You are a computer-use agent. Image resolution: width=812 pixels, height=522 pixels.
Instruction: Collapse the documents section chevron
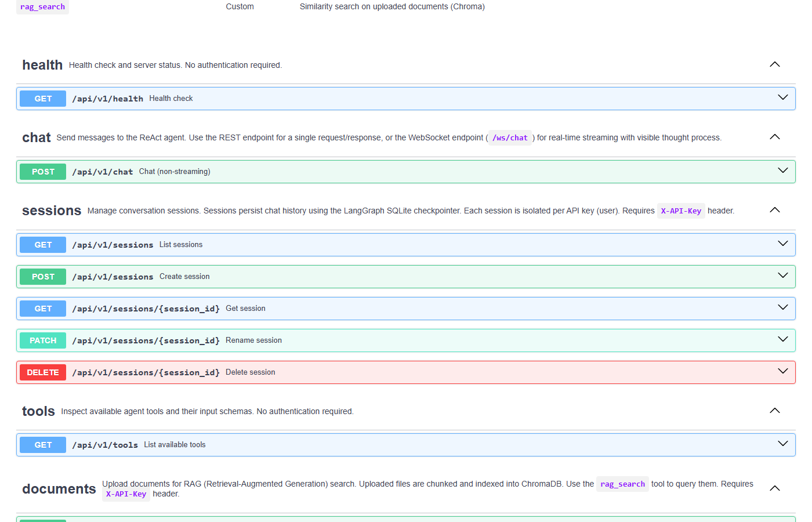[x=775, y=488]
